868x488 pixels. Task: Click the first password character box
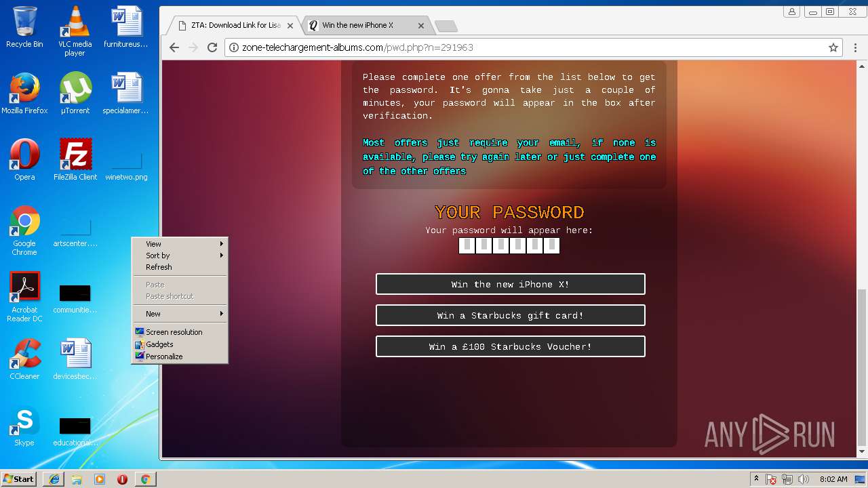pyautogui.click(x=467, y=245)
